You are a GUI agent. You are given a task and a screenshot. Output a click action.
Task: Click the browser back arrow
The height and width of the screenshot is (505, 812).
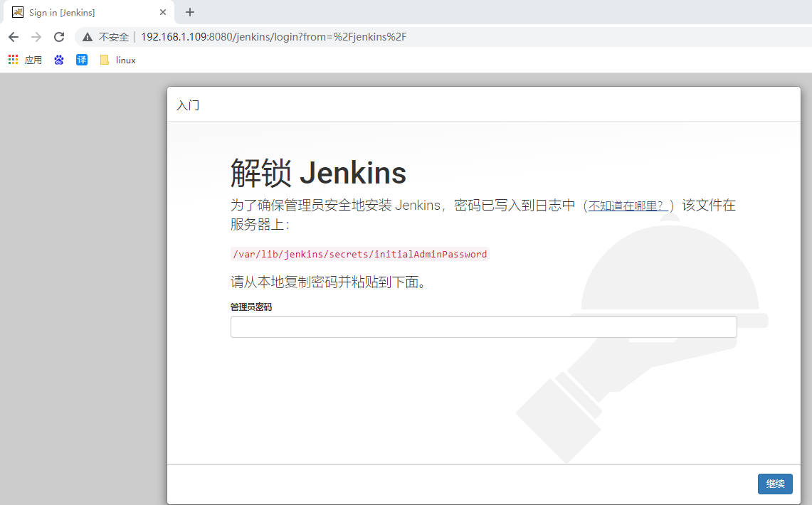point(14,37)
